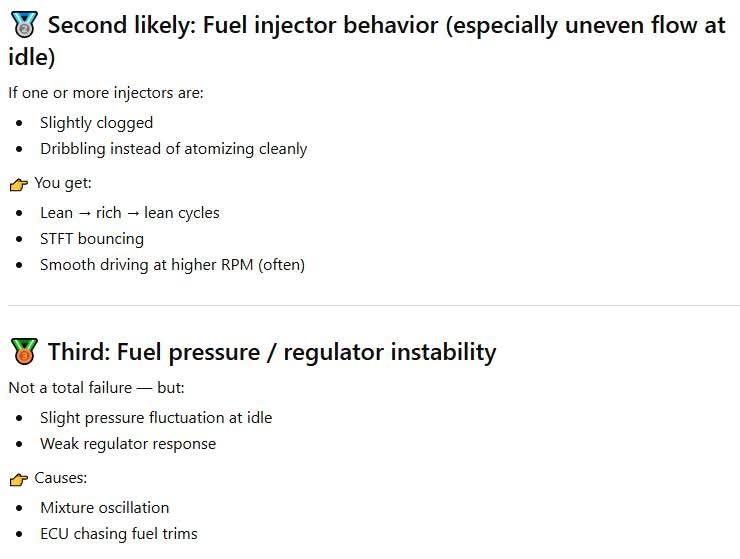Click the "Weak regulator response" bullet
740x559 pixels.
[128, 444]
